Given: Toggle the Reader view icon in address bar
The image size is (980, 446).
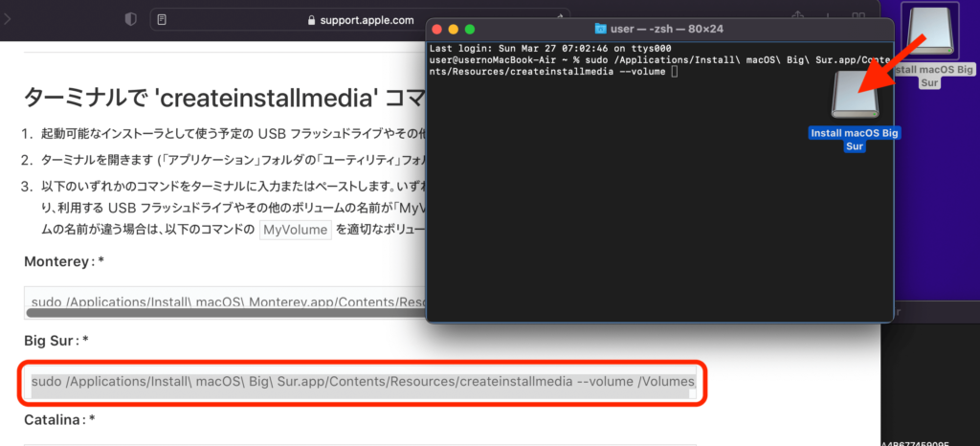Looking at the screenshot, I should pyautogui.click(x=162, y=19).
